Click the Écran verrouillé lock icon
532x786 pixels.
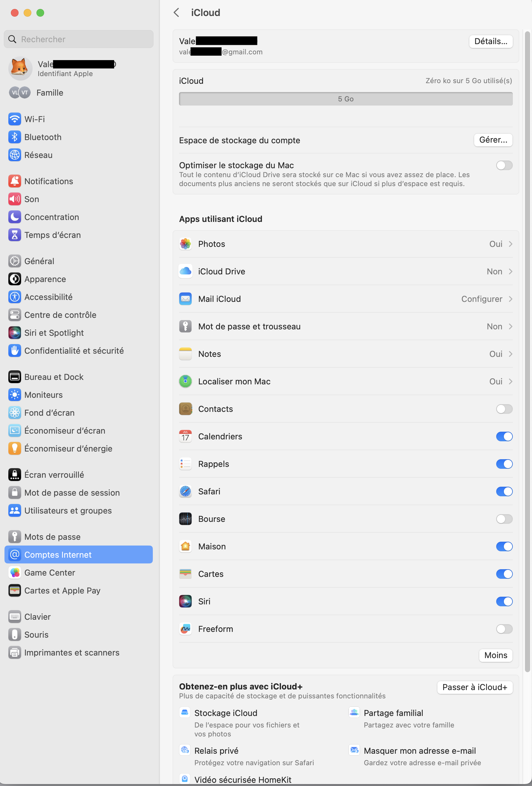pos(14,475)
